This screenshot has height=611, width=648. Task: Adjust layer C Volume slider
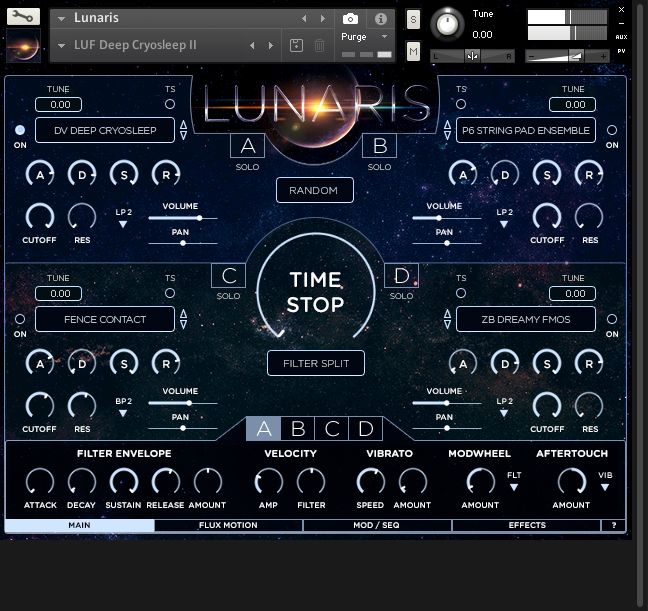click(183, 403)
